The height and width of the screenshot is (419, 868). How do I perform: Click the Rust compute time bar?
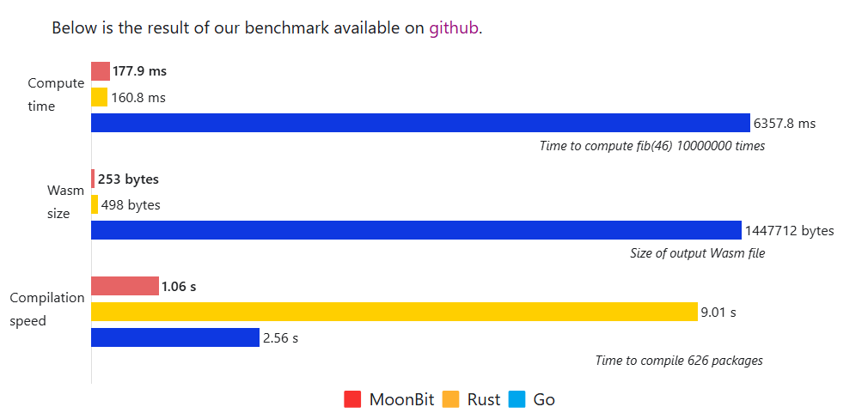click(x=100, y=97)
